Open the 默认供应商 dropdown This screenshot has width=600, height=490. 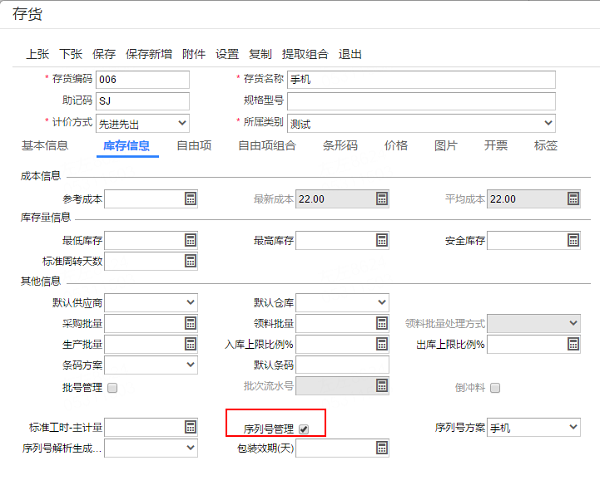coord(151,303)
